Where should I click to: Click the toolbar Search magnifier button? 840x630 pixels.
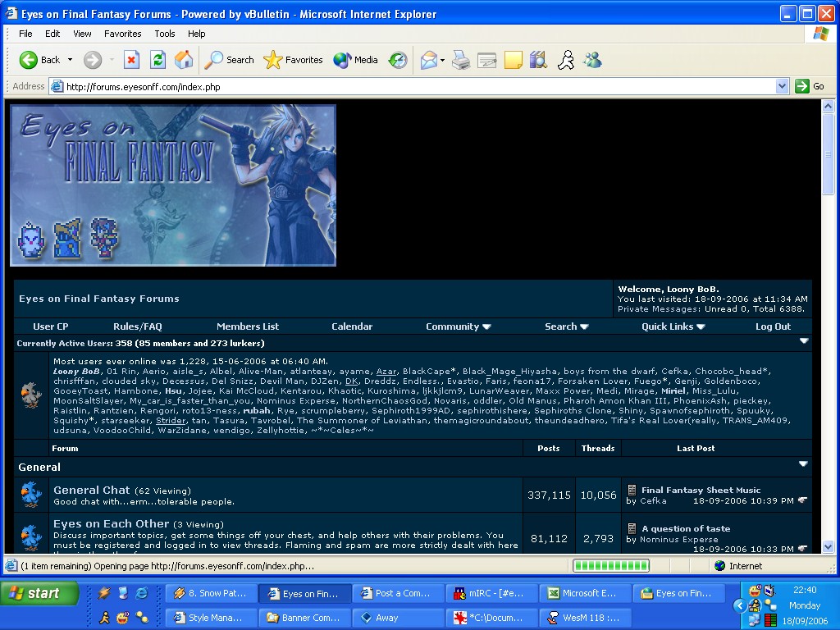tap(230, 60)
